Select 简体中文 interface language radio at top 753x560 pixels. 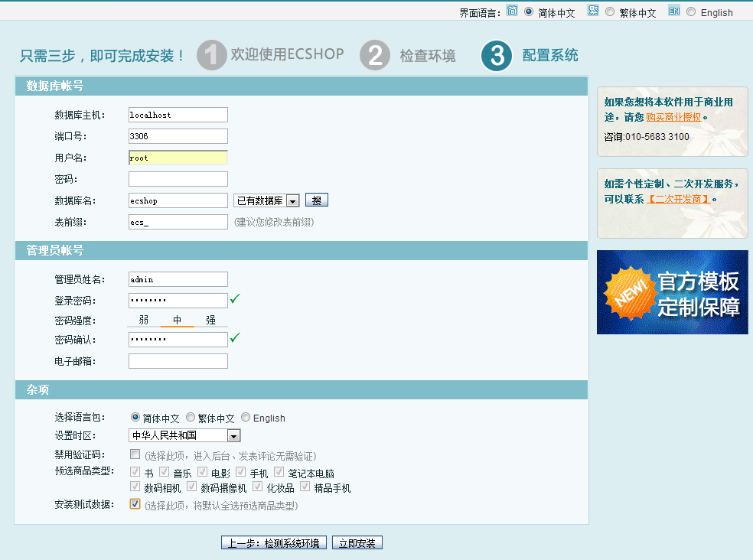[529, 11]
